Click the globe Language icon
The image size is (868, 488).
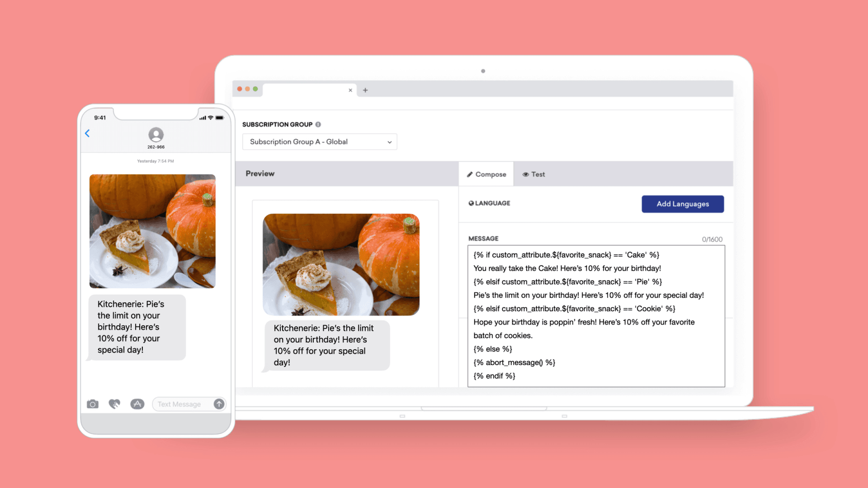[472, 203]
